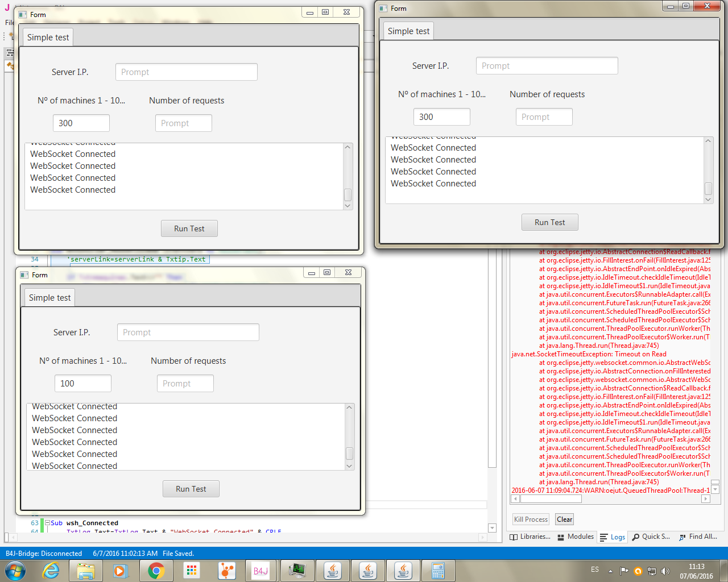Open the monitor app taskbar icon beside B4J
This screenshot has width=728, height=582.
tap(297, 571)
